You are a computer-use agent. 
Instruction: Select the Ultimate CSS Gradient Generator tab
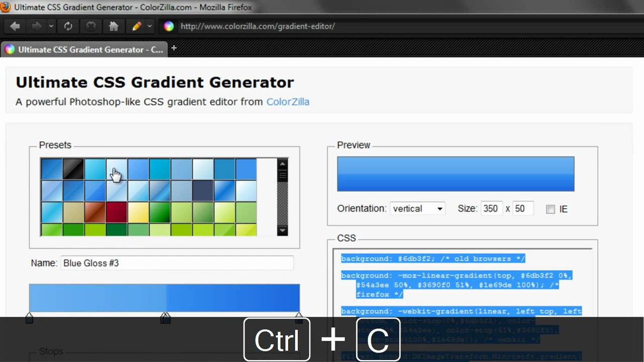(x=84, y=49)
